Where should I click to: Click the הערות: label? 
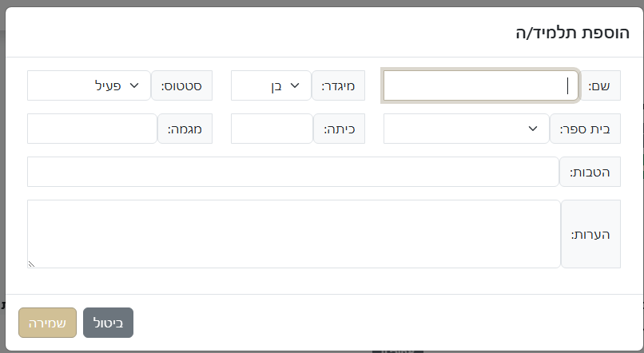coord(590,234)
